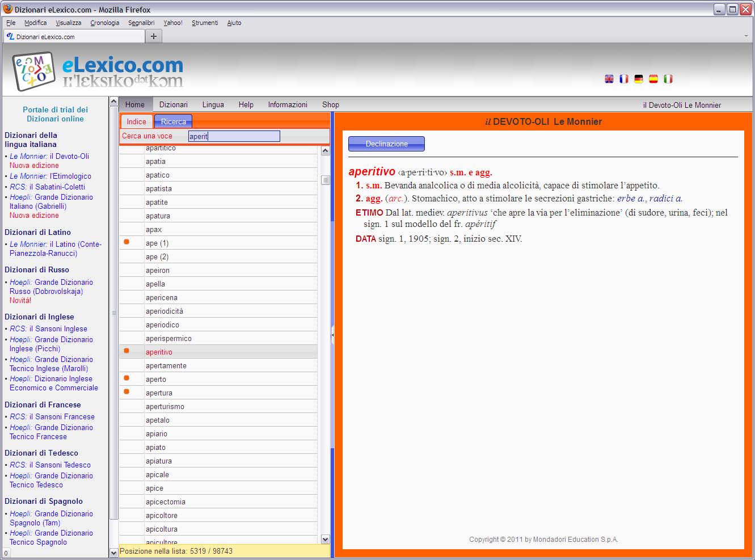Open the Segnalibri menu
Image resolution: width=755 pixels, height=560 pixels.
pos(141,23)
